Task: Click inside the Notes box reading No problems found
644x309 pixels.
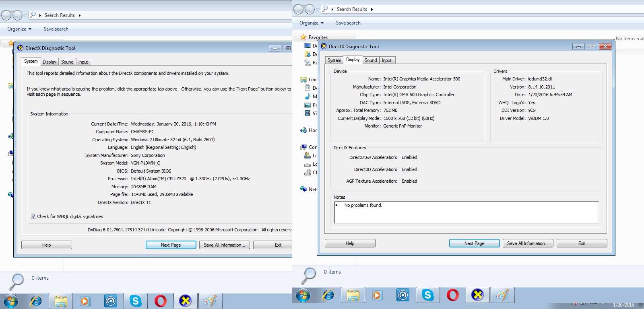Action: pos(466,212)
